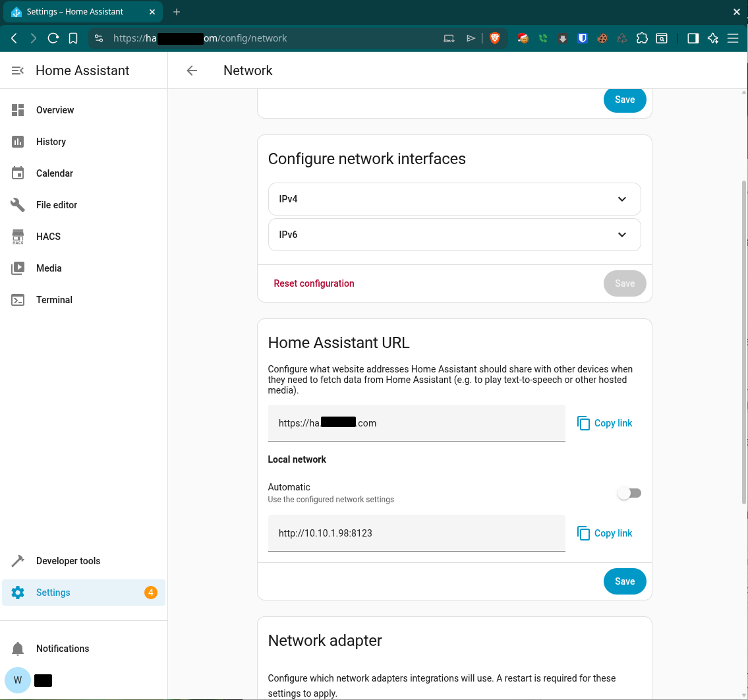This screenshot has height=700, width=748.
Task: Click the Brave Shields icon
Action: (x=495, y=38)
